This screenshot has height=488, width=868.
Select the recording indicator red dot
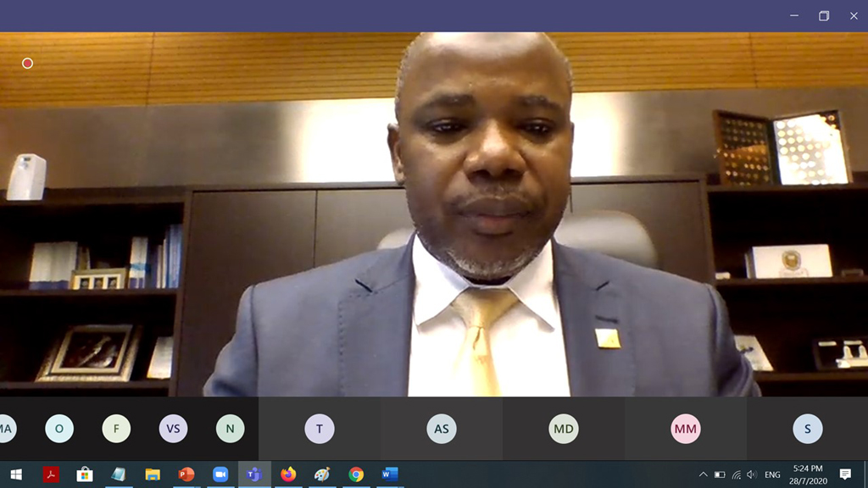tap(27, 63)
